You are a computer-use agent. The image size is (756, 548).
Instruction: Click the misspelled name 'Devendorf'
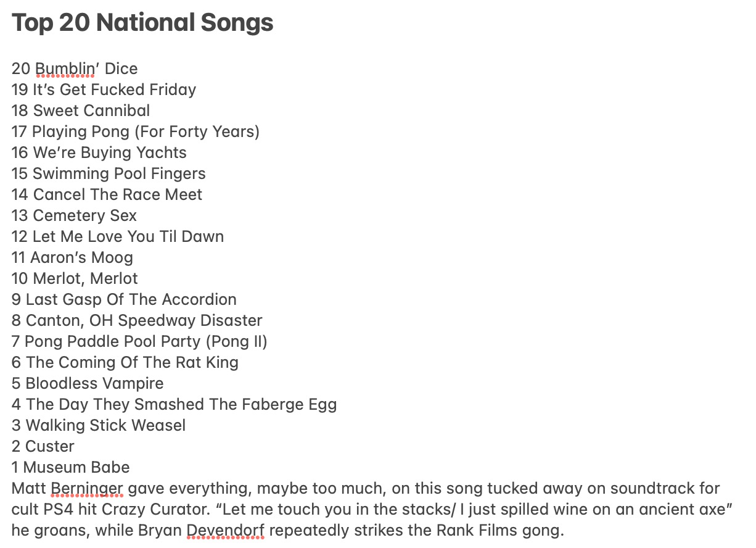[x=225, y=531]
